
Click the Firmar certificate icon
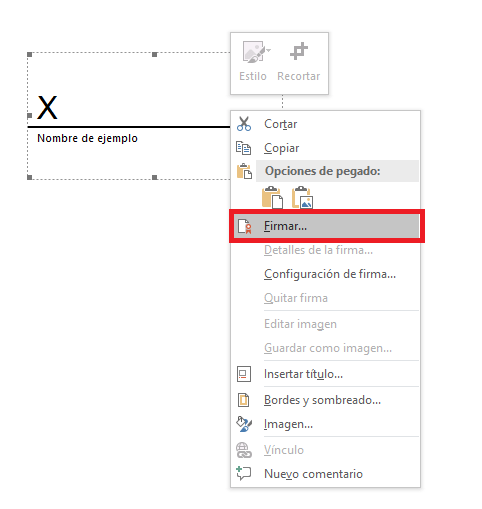244,226
